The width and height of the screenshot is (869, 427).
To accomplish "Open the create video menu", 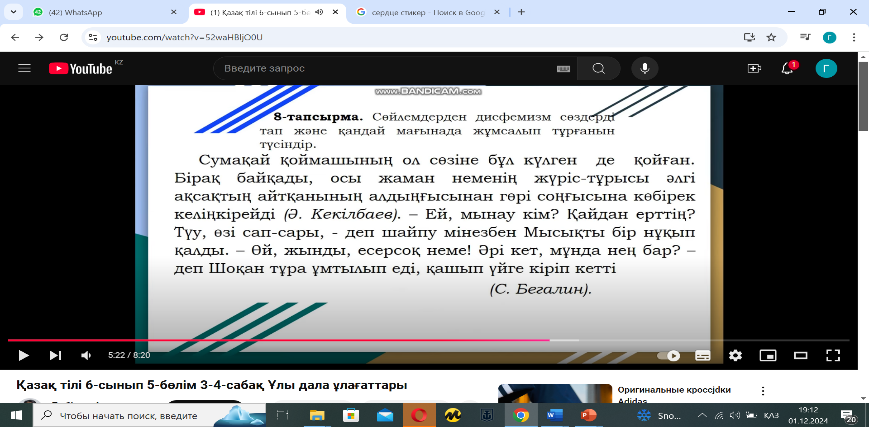I will click(x=754, y=68).
